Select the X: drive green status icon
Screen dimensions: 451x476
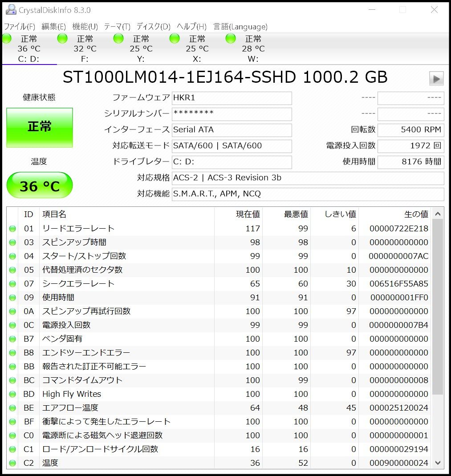click(175, 39)
